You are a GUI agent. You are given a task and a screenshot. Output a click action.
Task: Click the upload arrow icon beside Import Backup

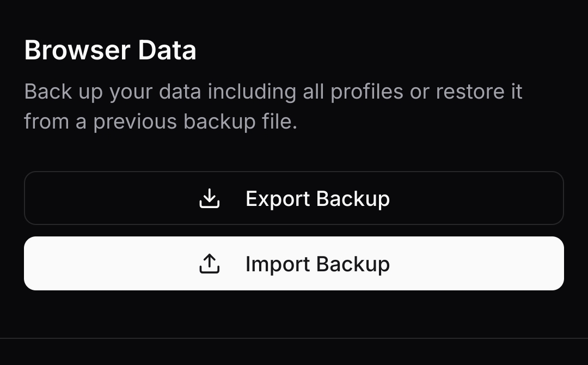pyautogui.click(x=209, y=264)
